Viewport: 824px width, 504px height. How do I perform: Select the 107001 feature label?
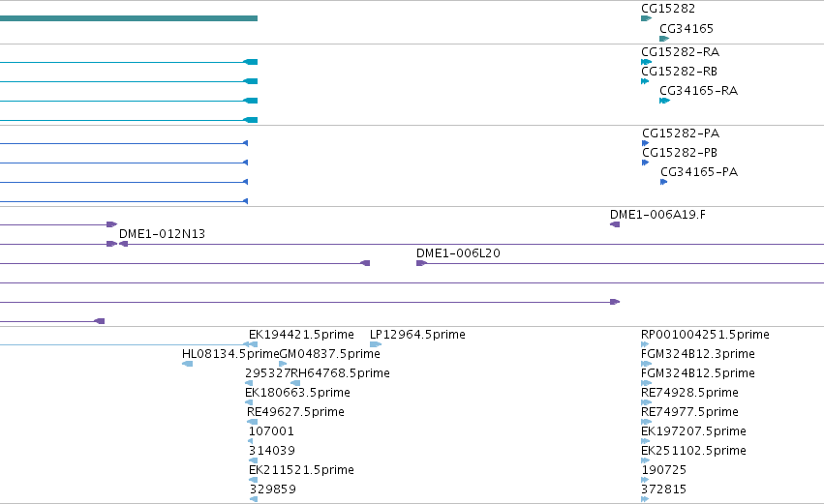click(x=271, y=431)
